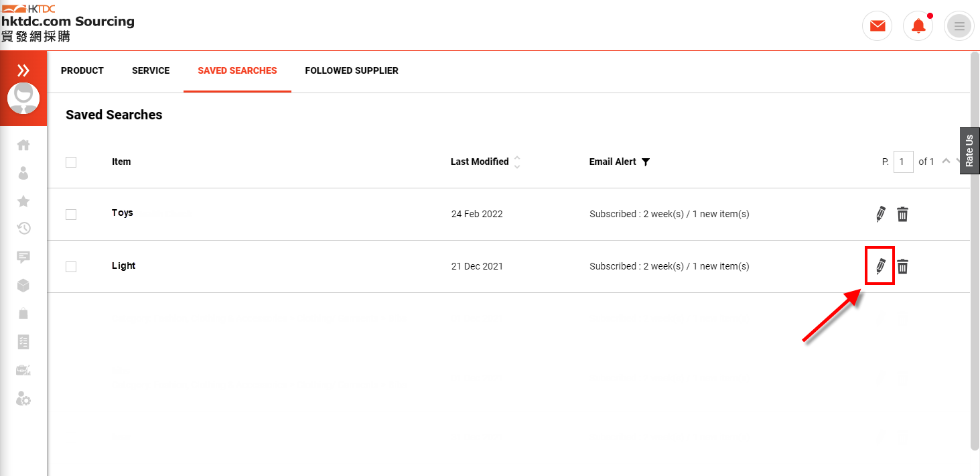Tick the Light row checkbox

[x=71, y=267]
